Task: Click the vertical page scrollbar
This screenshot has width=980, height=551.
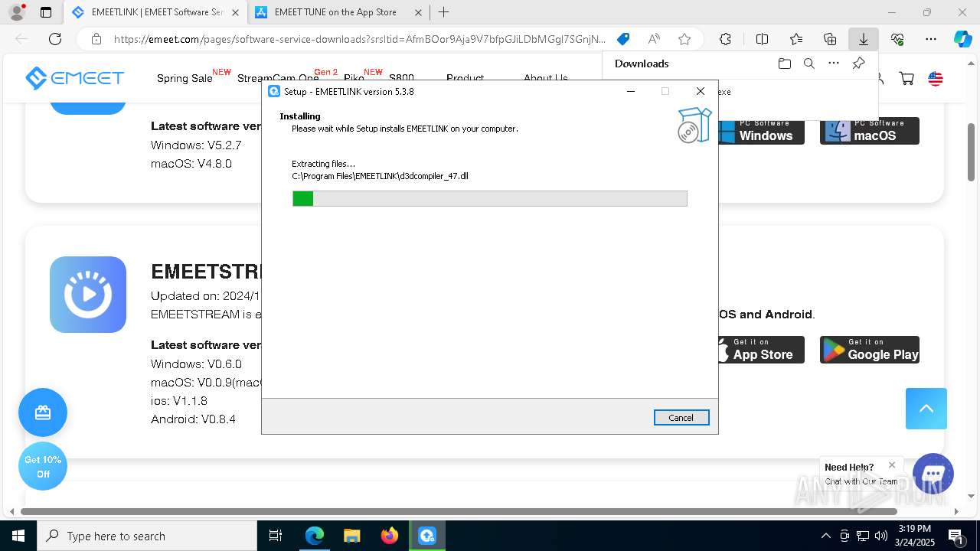Action: [x=971, y=152]
